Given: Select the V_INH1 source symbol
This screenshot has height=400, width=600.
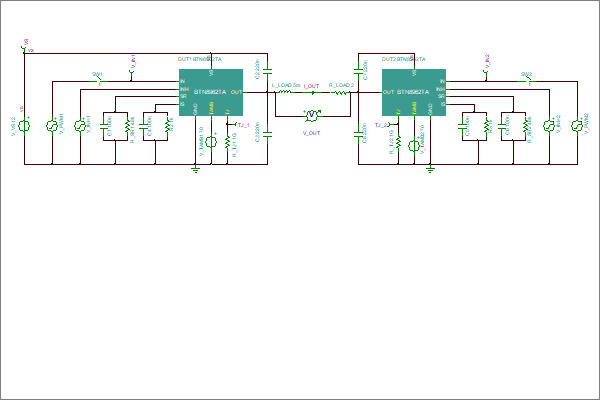Looking at the screenshot, I should coord(80,126).
